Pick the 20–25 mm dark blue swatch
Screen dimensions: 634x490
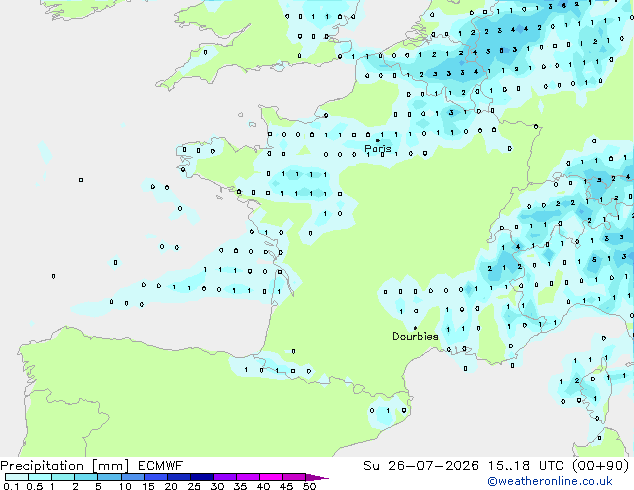pyautogui.click(x=178, y=477)
